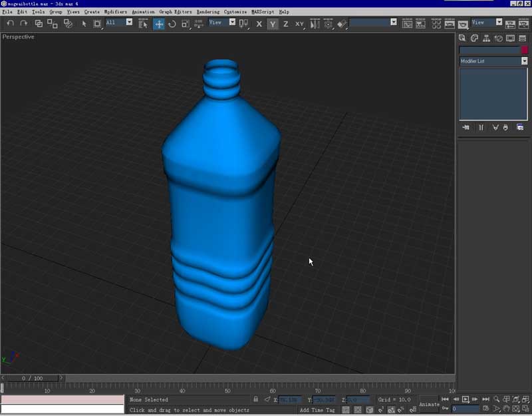Click the Zoom magnifier viewport control
Viewport: 532px width, 416px height.
pyautogui.click(x=496, y=399)
